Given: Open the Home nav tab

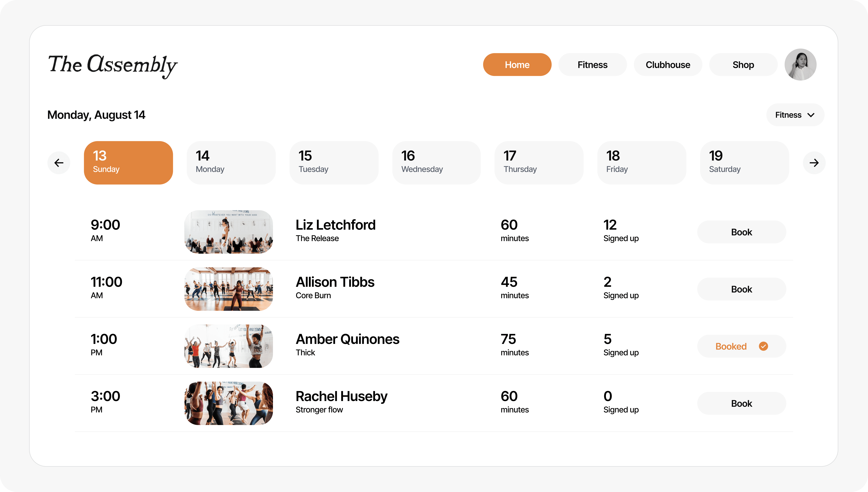Looking at the screenshot, I should [517, 65].
